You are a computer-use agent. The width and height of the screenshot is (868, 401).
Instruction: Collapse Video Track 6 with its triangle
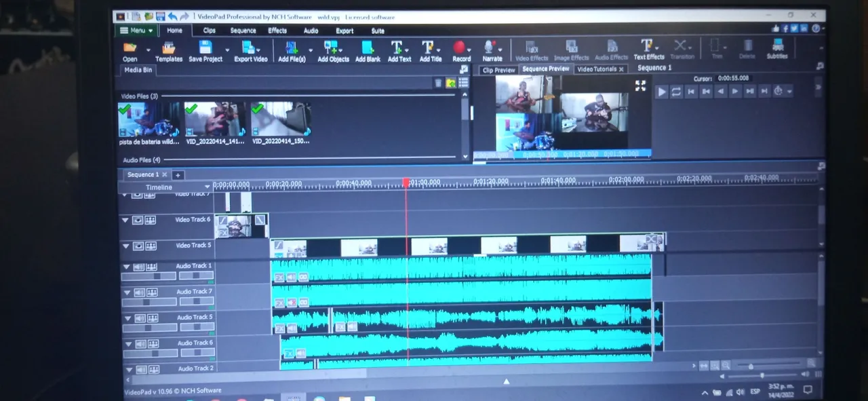[x=125, y=220]
